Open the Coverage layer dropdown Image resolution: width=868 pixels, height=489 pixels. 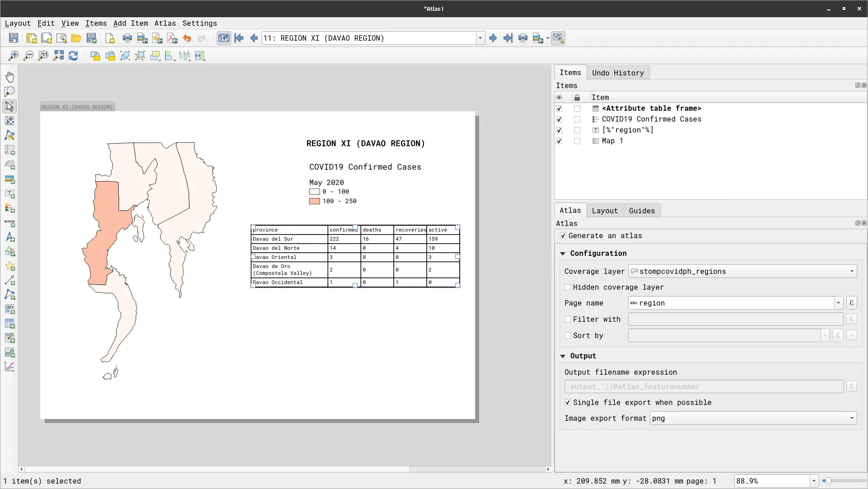click(x=851, y=271)
